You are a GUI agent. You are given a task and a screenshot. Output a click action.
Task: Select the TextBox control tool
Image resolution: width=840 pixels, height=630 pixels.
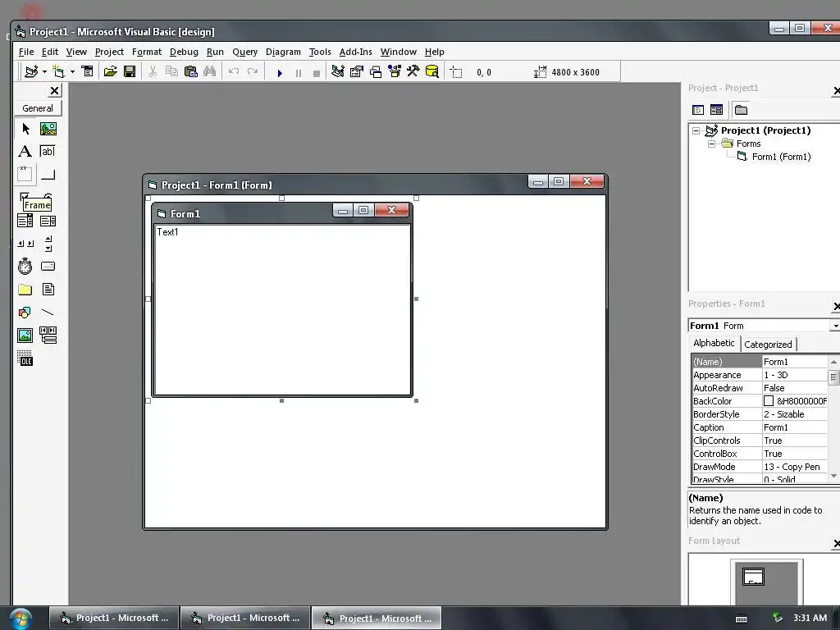pos(48,152)
